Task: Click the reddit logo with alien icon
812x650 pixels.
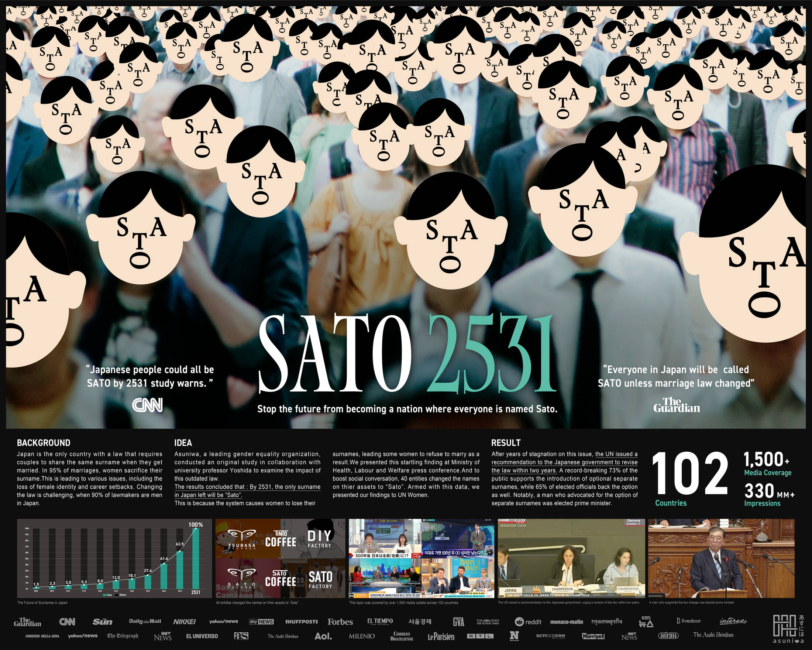Action: pyautogui.click(x=528, y=622)
